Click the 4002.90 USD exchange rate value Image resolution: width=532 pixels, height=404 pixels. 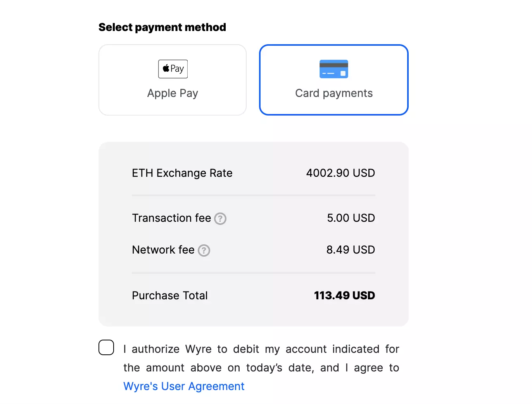[340, 173]
